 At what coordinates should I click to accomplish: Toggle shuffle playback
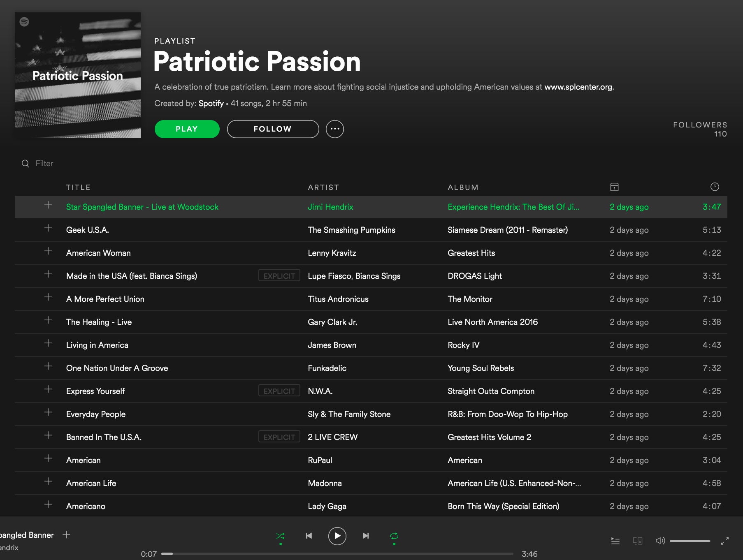(x=281, y=536)
